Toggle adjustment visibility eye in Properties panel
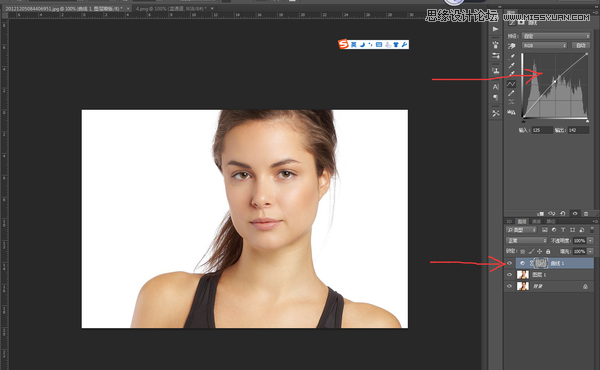The height and width of the screenshot is (370, 600). (575, 214)
